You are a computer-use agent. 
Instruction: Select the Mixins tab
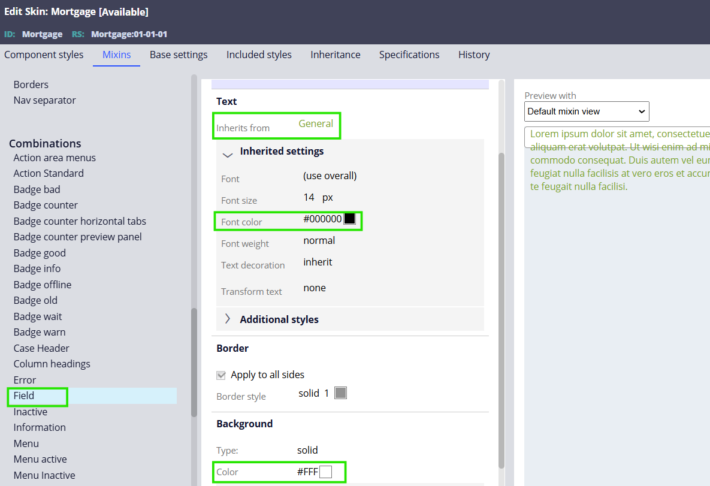[116, 55]
